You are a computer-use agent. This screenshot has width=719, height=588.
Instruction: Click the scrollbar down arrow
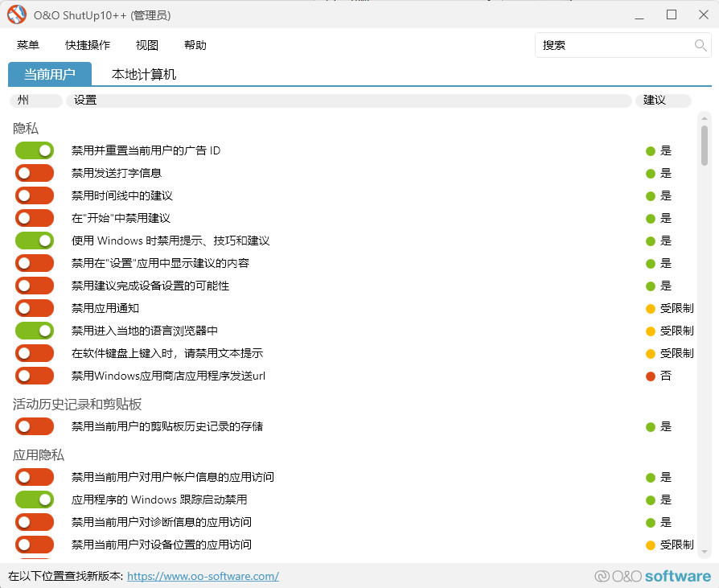(x=705, y=553)
